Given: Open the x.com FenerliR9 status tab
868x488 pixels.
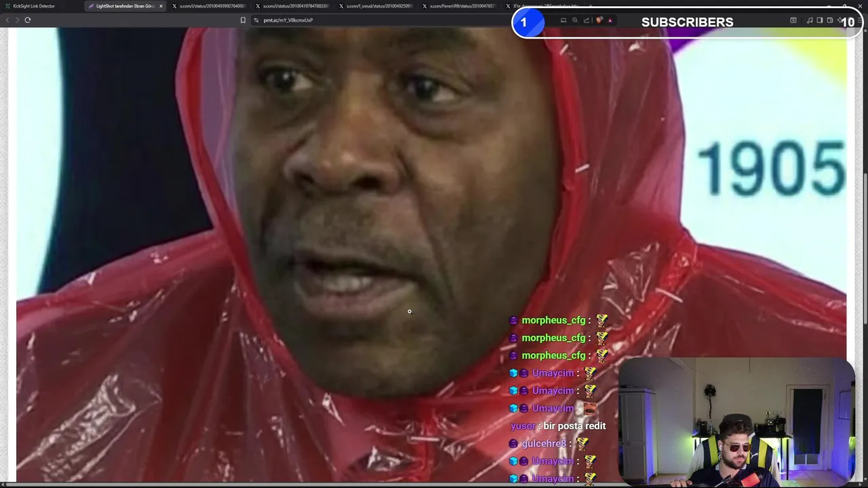Looking at the screenshot, I should pos(460,6).
